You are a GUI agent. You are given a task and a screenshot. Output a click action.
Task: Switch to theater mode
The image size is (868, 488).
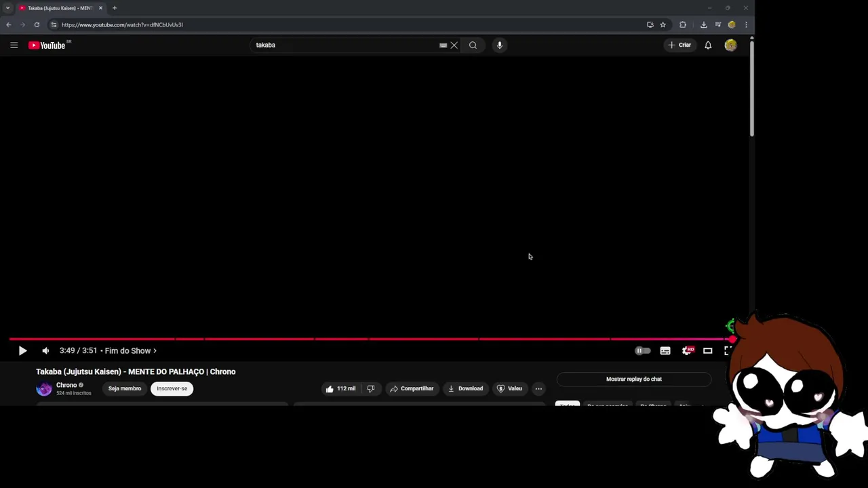point(707,351)
